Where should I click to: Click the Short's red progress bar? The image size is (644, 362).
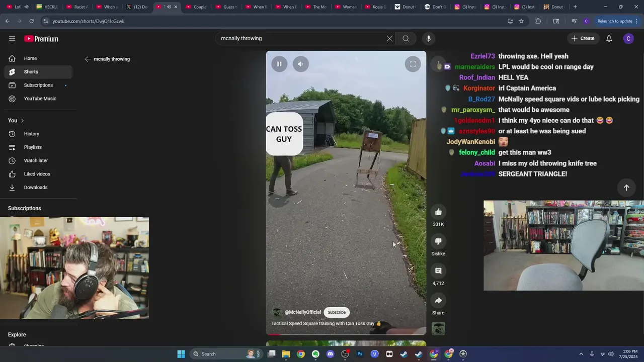[x=346, y=334]
